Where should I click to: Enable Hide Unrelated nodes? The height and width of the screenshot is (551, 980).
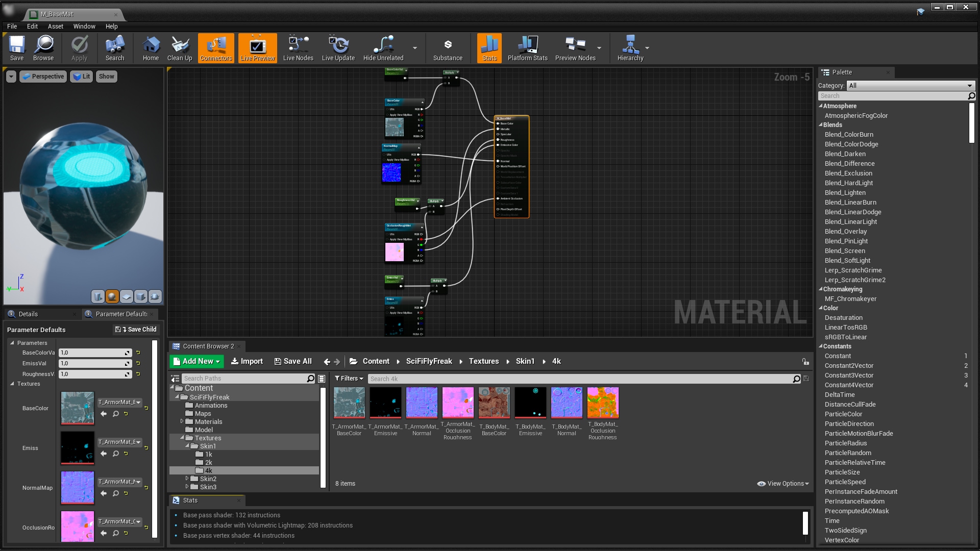(x=384, y=48)
